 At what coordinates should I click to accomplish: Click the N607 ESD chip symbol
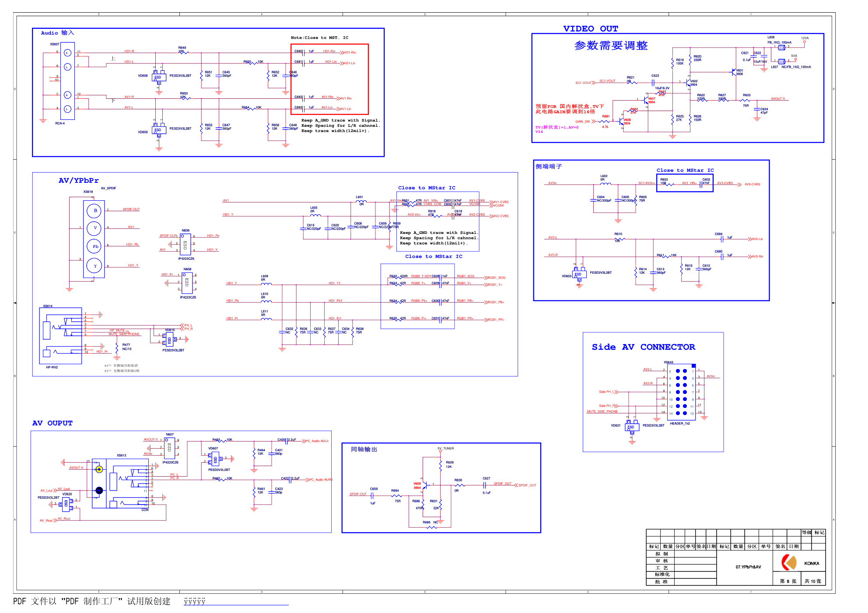[170, 448]
